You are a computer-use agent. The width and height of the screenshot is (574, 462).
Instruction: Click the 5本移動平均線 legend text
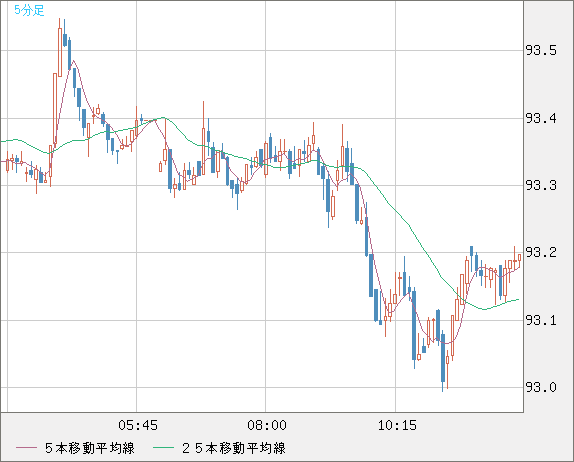pos(90,448)
